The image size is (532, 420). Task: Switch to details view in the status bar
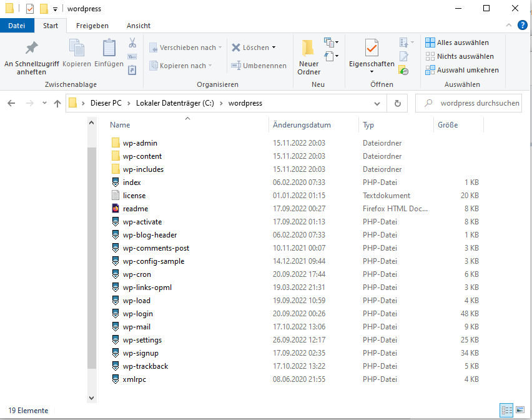click(x=506, y=410)
